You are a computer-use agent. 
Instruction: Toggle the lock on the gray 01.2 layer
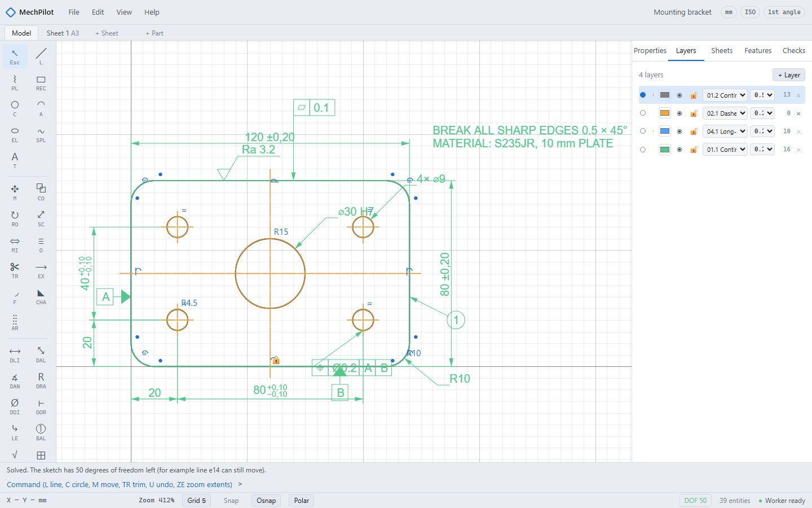pos(694,95)
